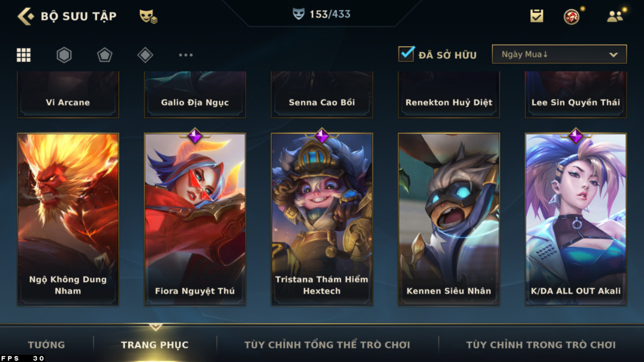The height and width of the screenshot is (362, 644).
Task: Open more filters three-dot icon
Action: [186, 55]
